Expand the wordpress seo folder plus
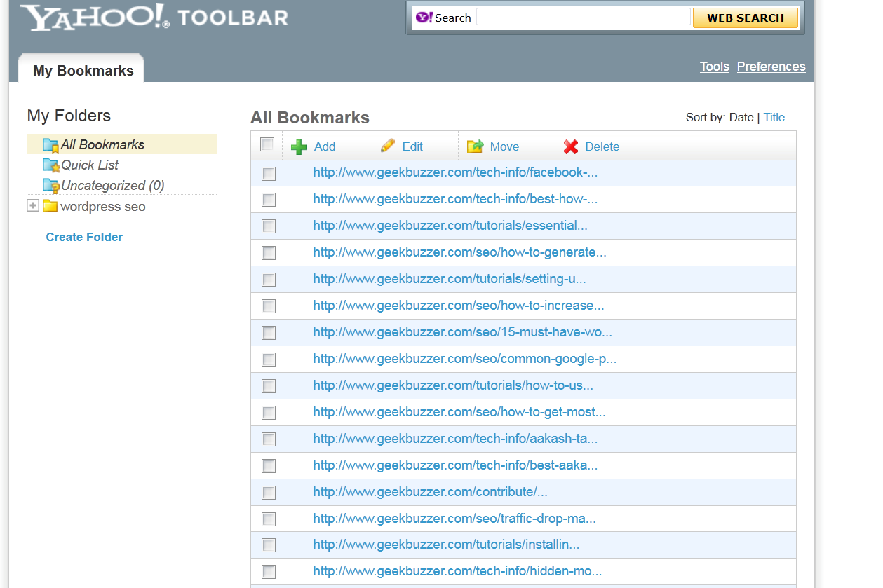The image size is (883, 588). click(x=32, y=205)
